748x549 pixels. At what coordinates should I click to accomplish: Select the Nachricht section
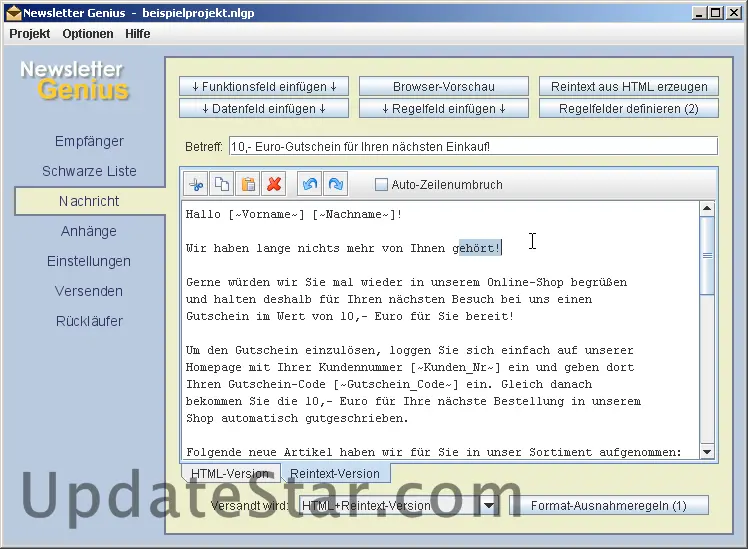(x=89, y=201)
